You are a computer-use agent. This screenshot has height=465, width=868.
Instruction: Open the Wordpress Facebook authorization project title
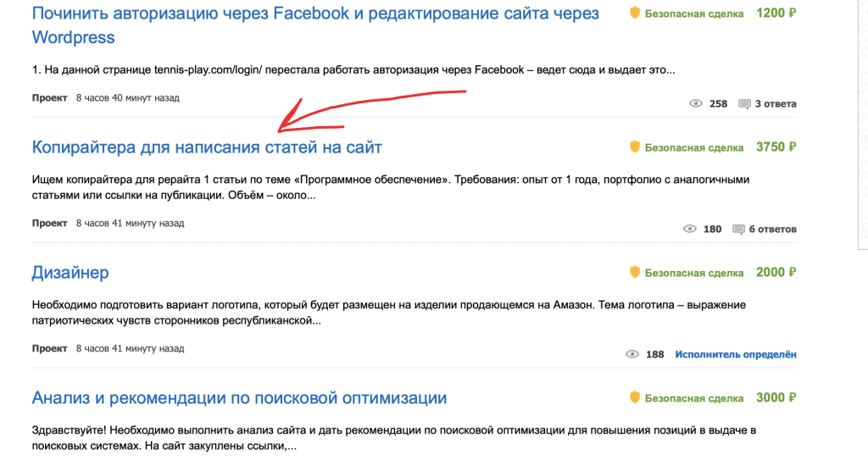315,14
